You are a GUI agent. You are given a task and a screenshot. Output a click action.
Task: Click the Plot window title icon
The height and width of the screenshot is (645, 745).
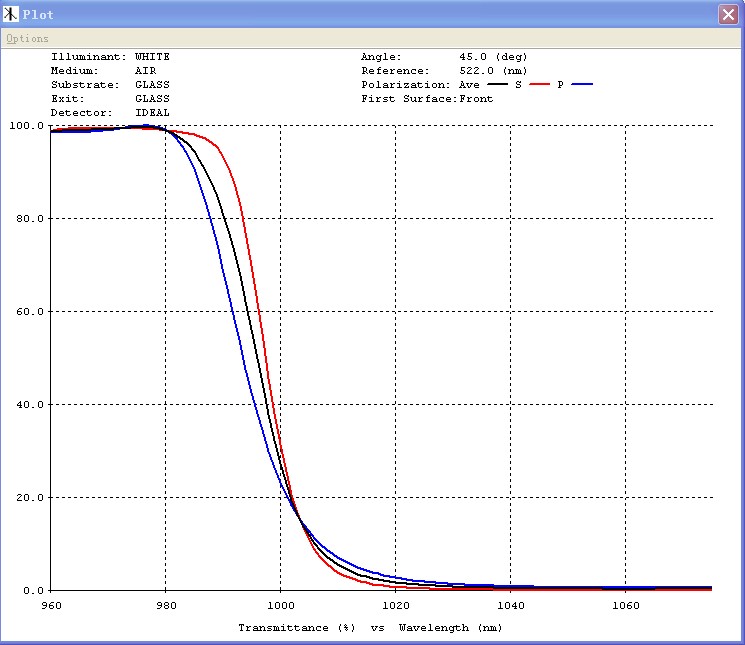point(10,14)
